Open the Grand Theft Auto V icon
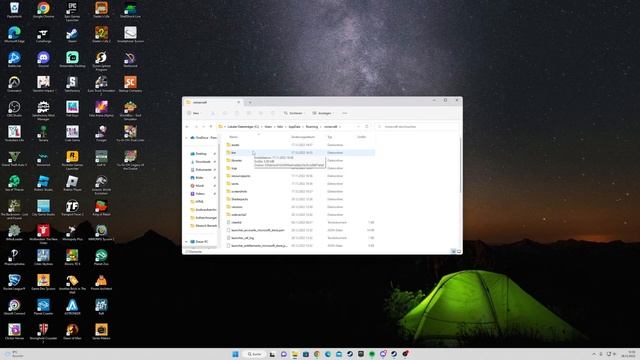This screenshot has width=640, height=360. point(14,158)
